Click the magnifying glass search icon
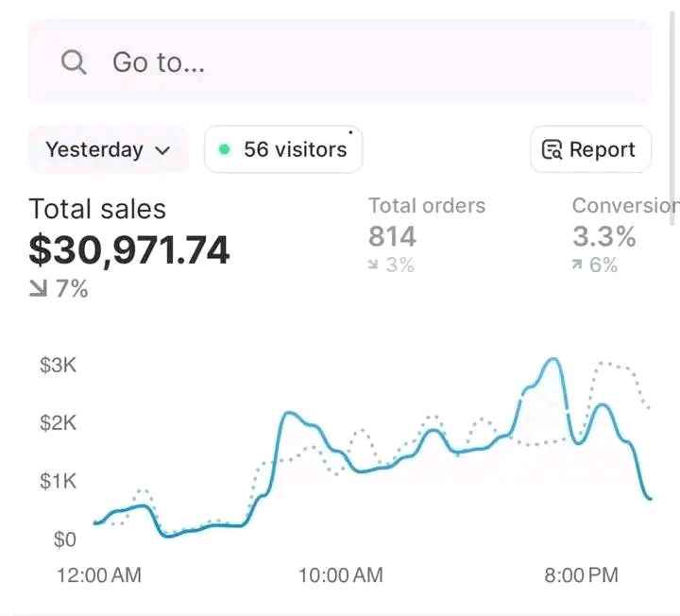680x616 pixels. [73, 63]
